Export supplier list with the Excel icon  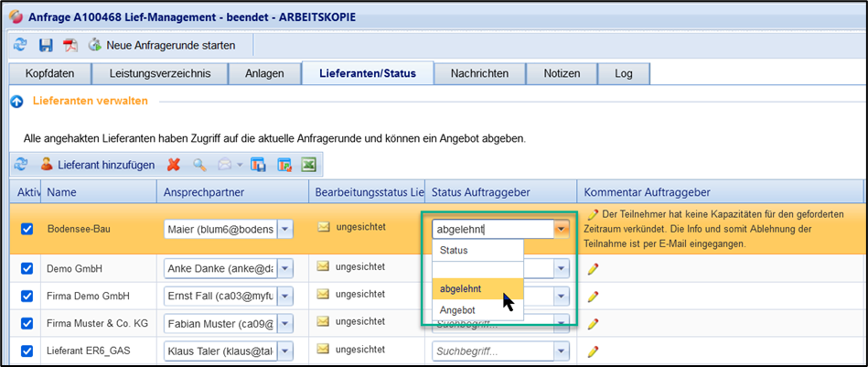pyautogui.click(x=309, y=165)
